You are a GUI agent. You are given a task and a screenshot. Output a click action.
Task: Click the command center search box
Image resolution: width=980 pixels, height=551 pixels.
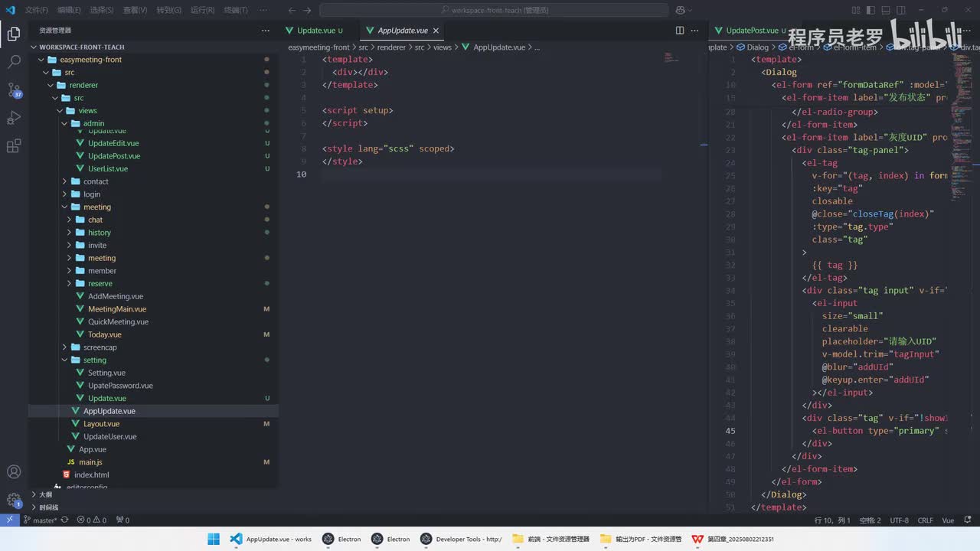[494, 10]
